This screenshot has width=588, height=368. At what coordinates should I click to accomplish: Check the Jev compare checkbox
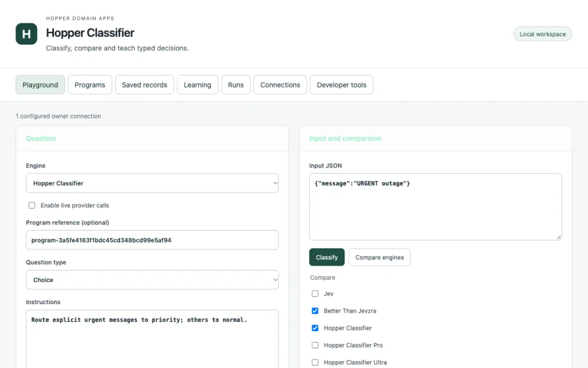[315, 294]
